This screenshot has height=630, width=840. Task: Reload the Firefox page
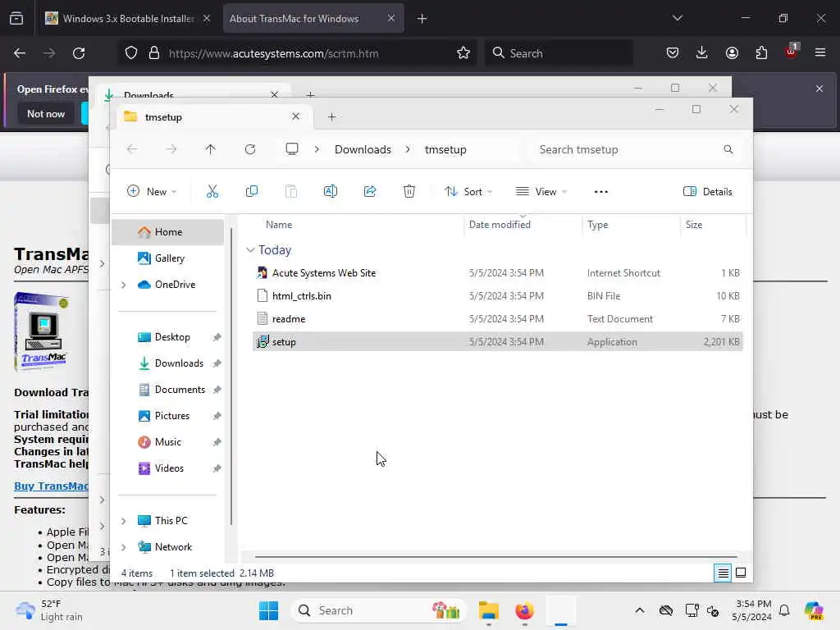[x=79, y=52]
